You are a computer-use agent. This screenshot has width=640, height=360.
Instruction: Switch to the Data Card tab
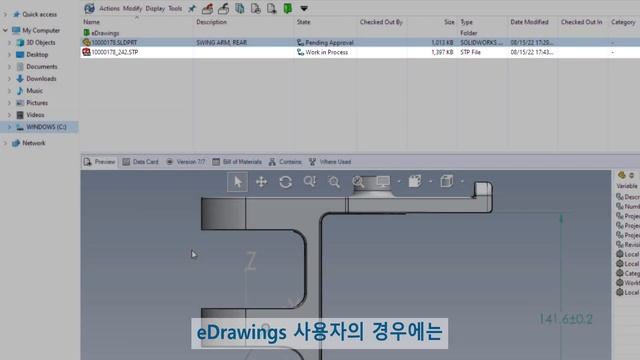[x=140, y=162]
